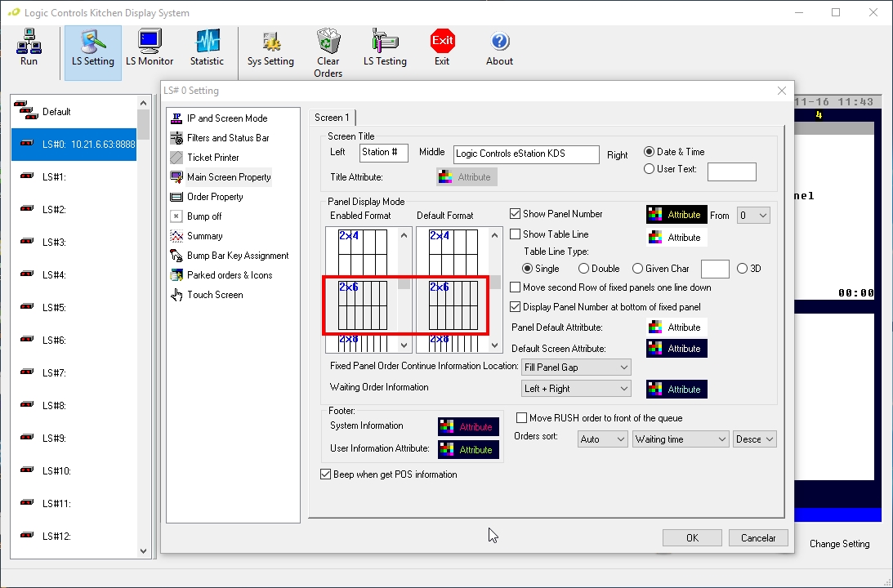
Task: Select 2x6 layout in Enabled Format
Action: coord(363,305)
